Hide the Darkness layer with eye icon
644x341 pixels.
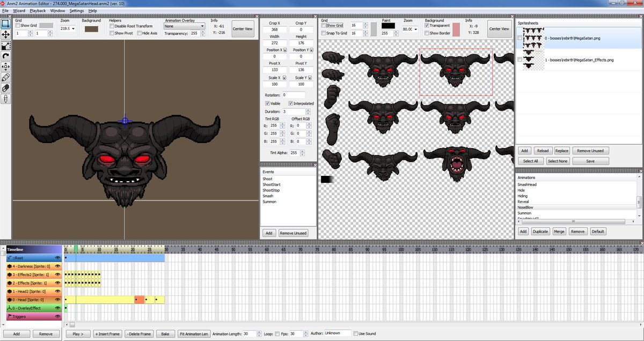(x=57, y=266)
